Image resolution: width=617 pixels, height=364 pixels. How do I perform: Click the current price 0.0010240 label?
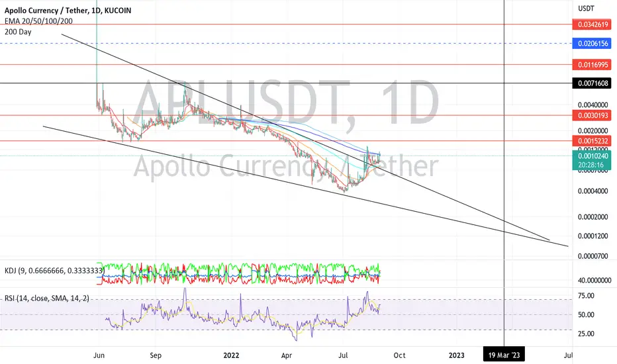coord(593,156)
